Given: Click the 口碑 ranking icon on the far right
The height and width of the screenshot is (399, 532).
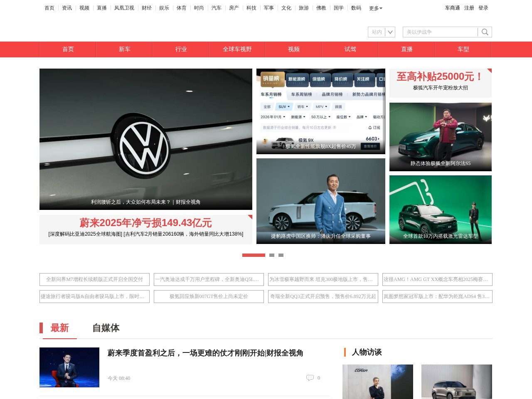Looking at the screenshot, I should click(x=382, y=79).
